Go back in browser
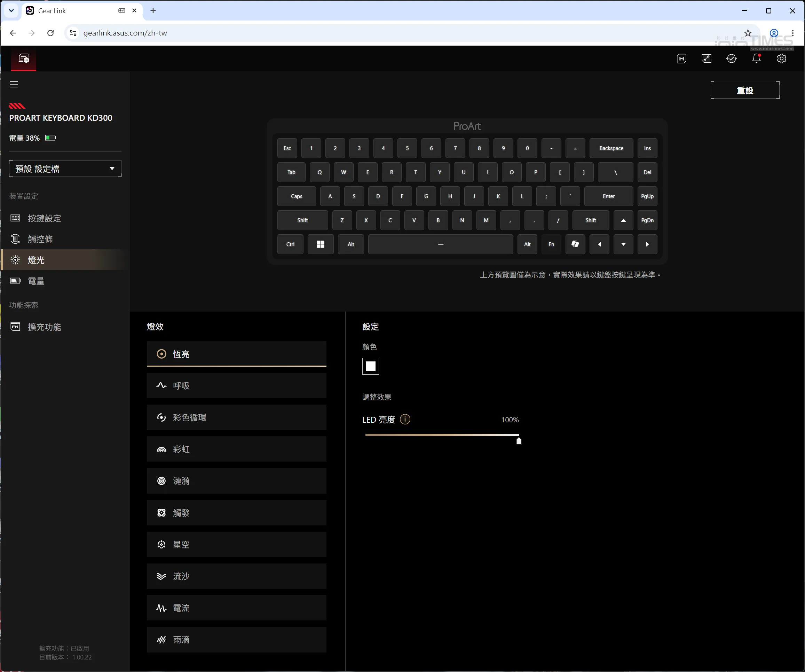Viewport: 805px width, 672px height. 13,33
